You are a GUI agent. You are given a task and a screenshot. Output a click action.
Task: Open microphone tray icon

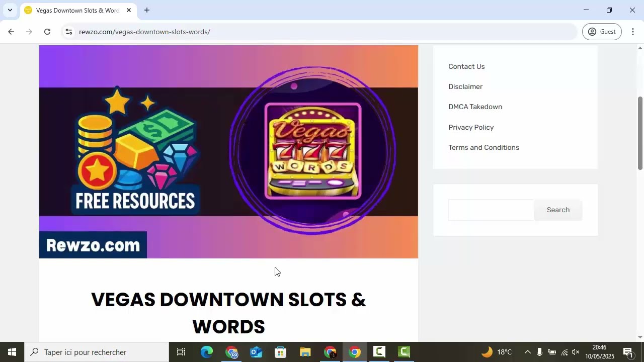coord(539,352)
